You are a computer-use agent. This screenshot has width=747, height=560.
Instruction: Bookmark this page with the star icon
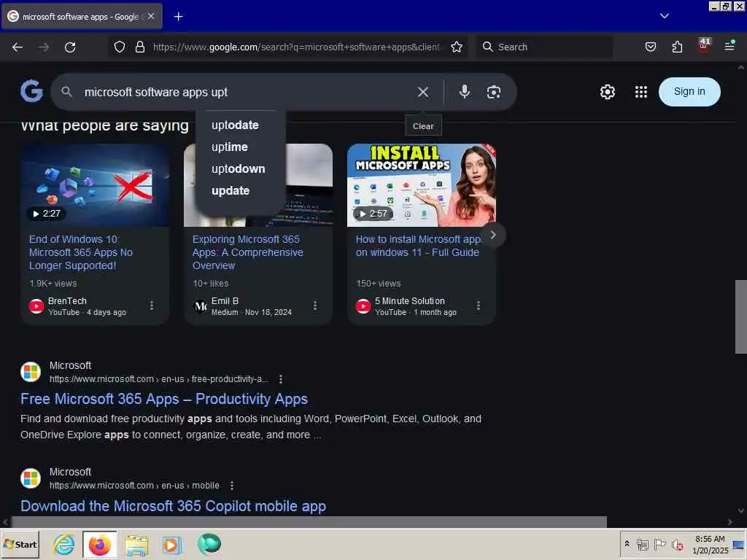tap(457, 47)
